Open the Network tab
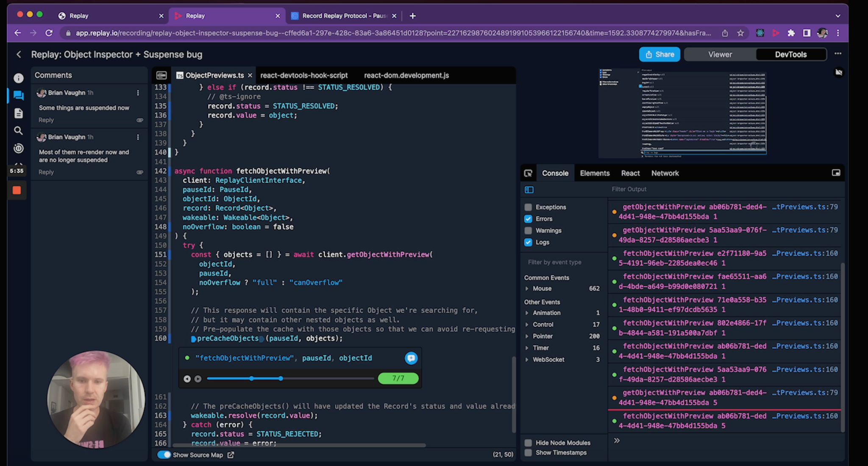Viewport: 868px width, 466px height. coord(665,173)
